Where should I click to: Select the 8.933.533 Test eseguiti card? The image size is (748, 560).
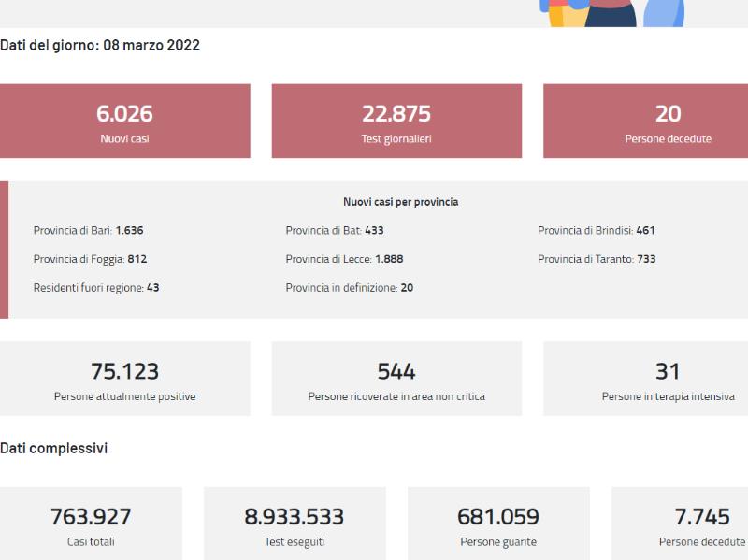click(295, 524)
